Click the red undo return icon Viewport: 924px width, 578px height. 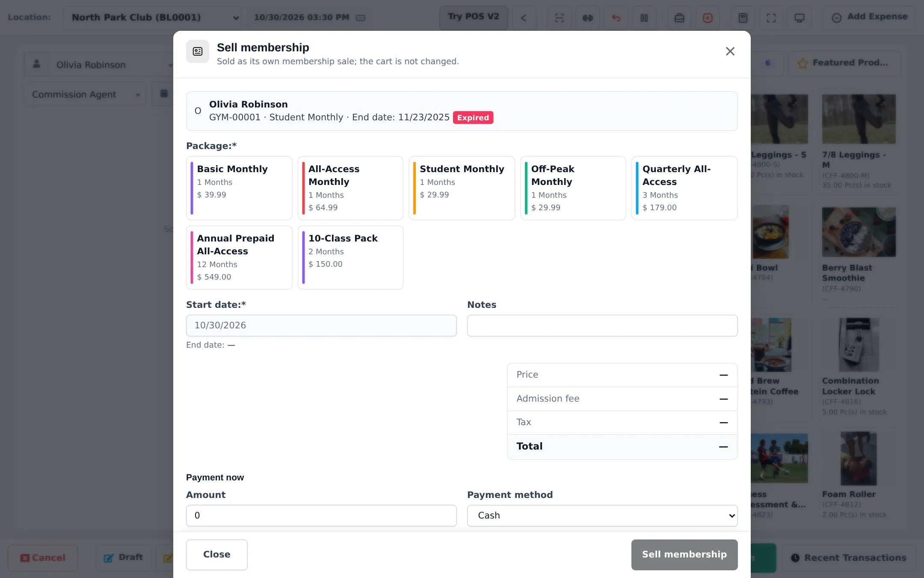point(616,18)
